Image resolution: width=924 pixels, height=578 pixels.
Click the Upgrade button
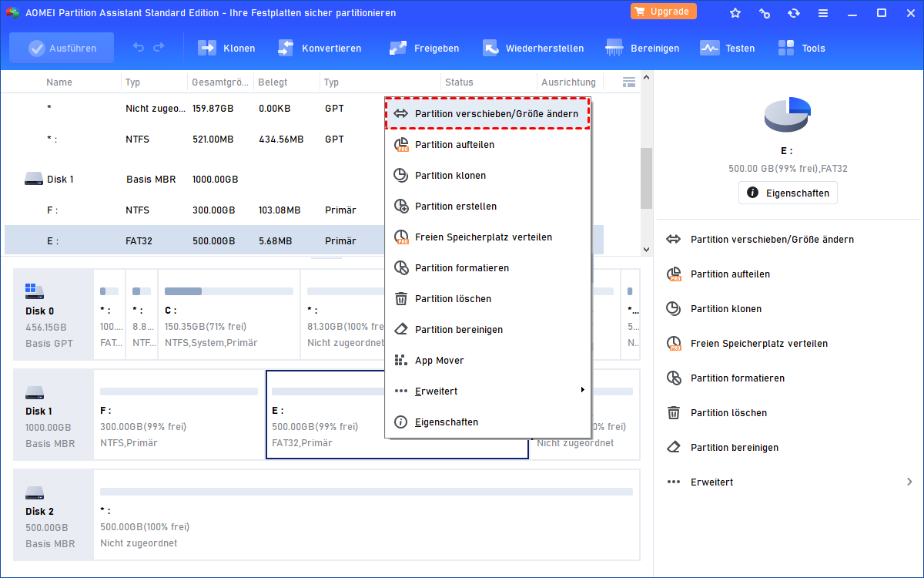click(x=663, y=11)
